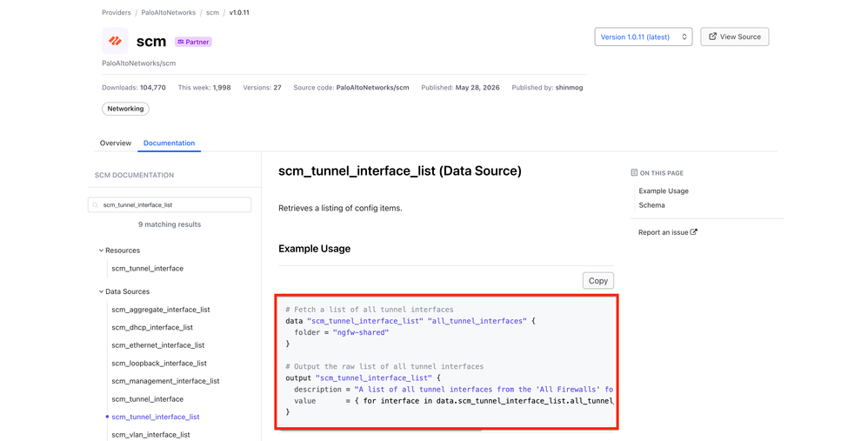This screenshot has width=868, height=441.
Task: Jump to Schema section link
Action: click(651, 204)
